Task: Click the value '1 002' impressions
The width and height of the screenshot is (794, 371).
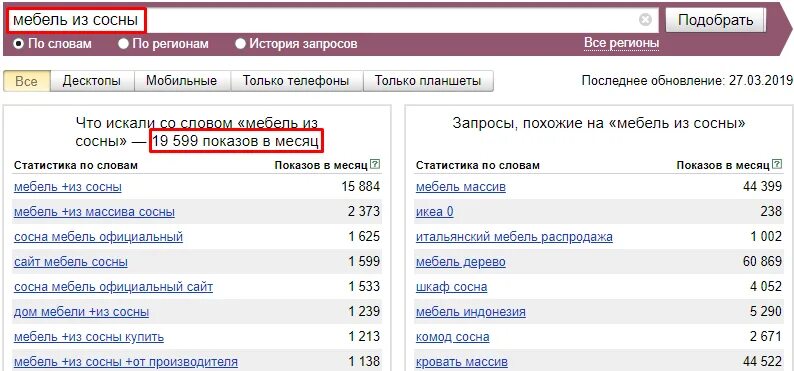Action: pyautogui.click(x=766, y=237)
